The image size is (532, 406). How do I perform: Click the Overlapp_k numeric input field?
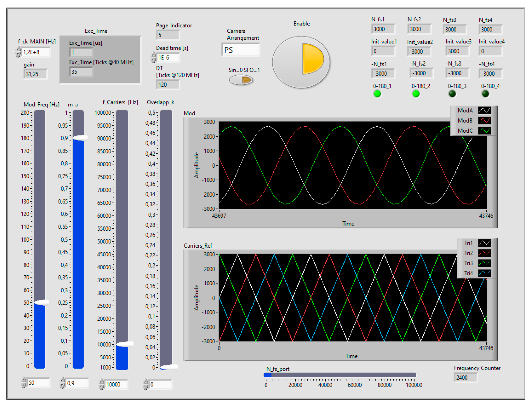(160, 384)
